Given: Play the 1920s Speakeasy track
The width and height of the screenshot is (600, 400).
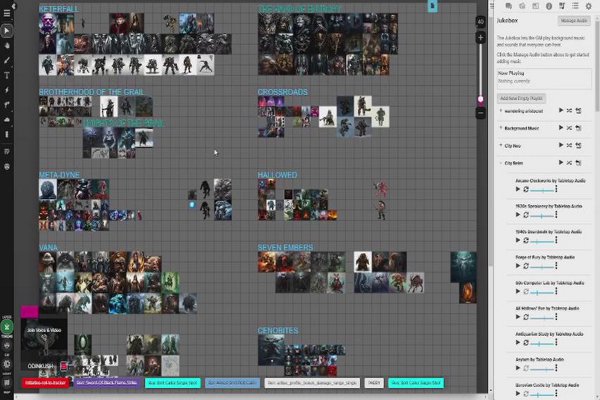Looking at the screenshot, I should coord(518,215).
